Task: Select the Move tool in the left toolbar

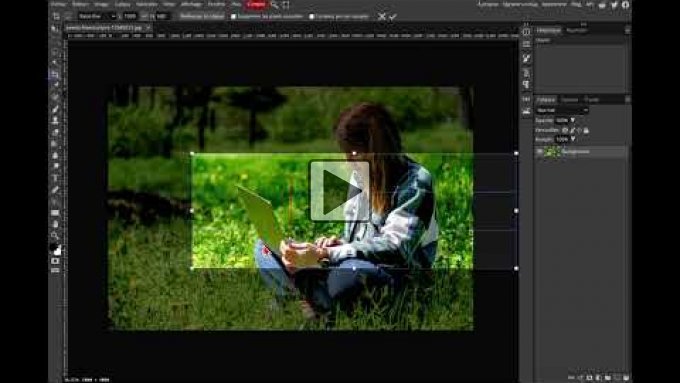Action: point(54,29)
